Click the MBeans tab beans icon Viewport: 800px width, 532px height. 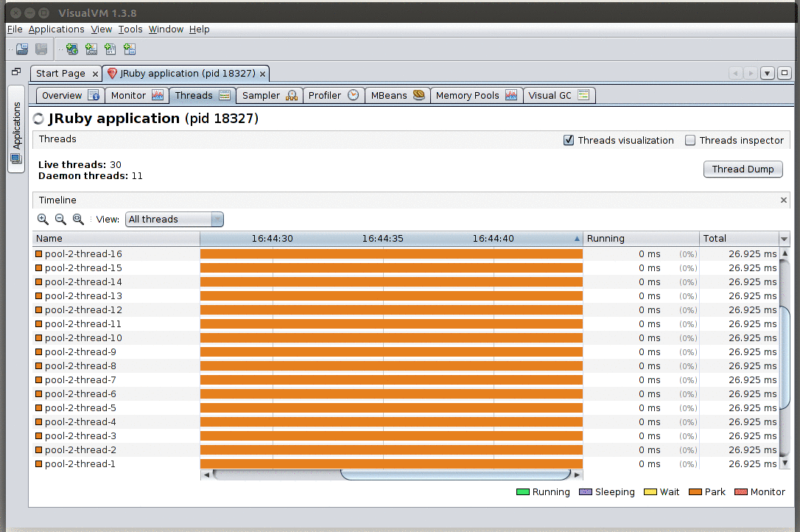tap(419, 95)
